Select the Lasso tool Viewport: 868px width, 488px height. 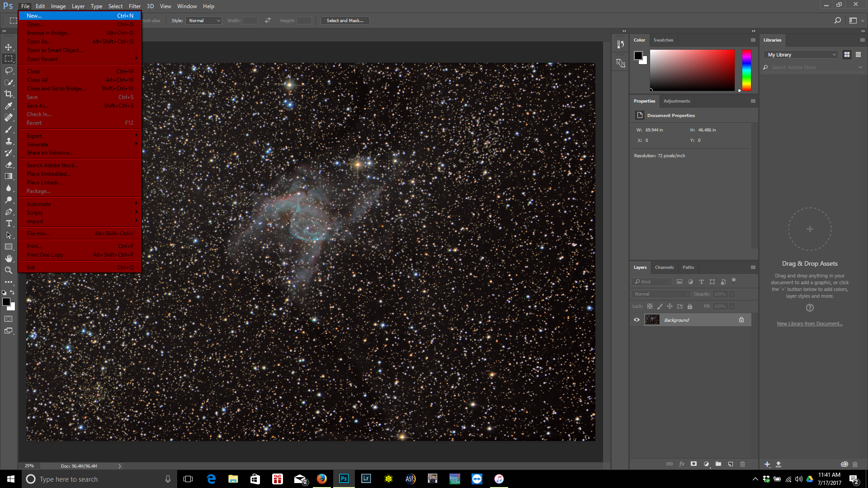(x=9, y=70)
